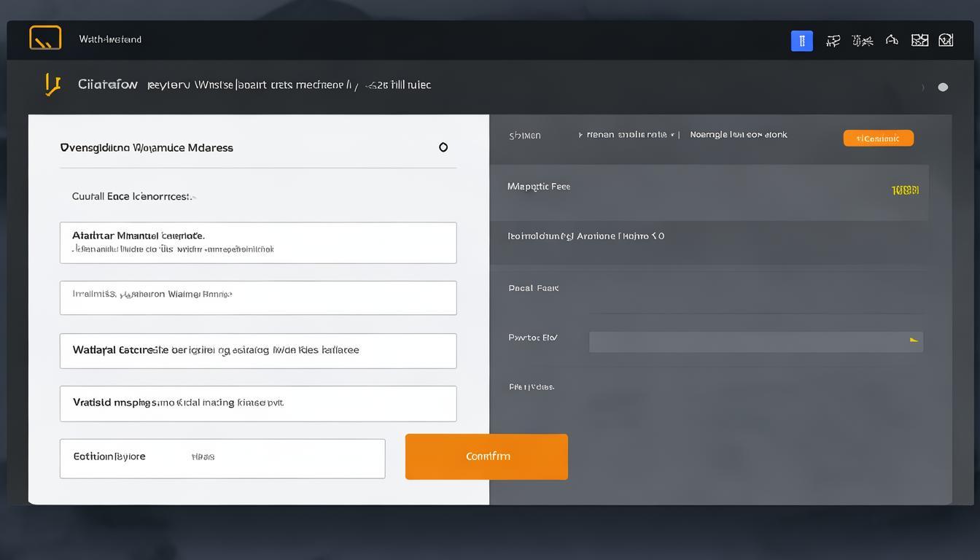
Task: Click the arch-shaped icon in the top bar
Action: tap(892, 40)
